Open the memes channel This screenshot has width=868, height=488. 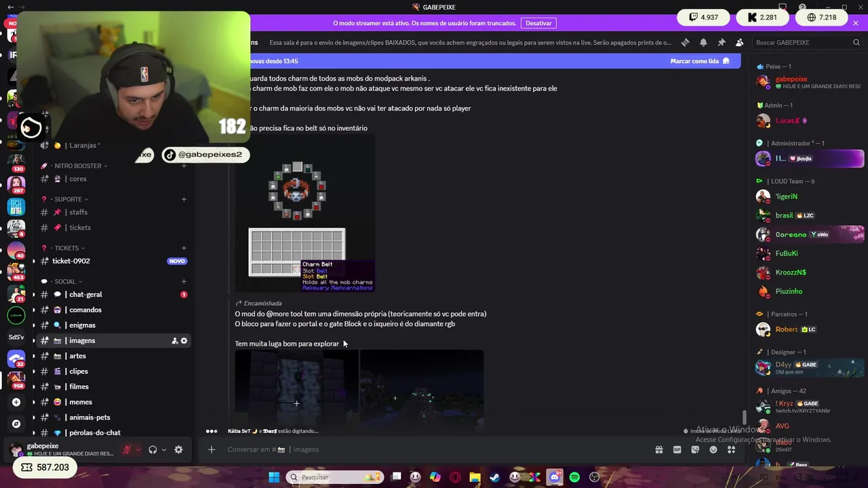114,402
